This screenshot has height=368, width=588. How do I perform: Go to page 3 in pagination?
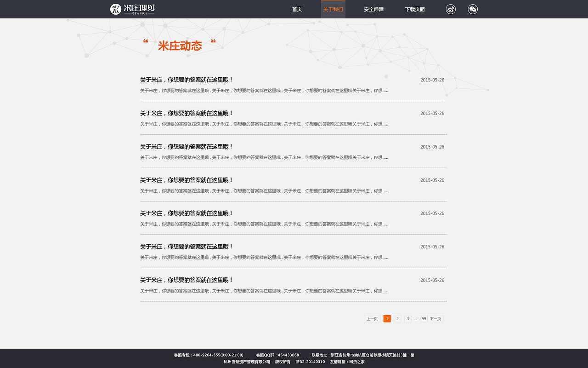click(407, 319)
